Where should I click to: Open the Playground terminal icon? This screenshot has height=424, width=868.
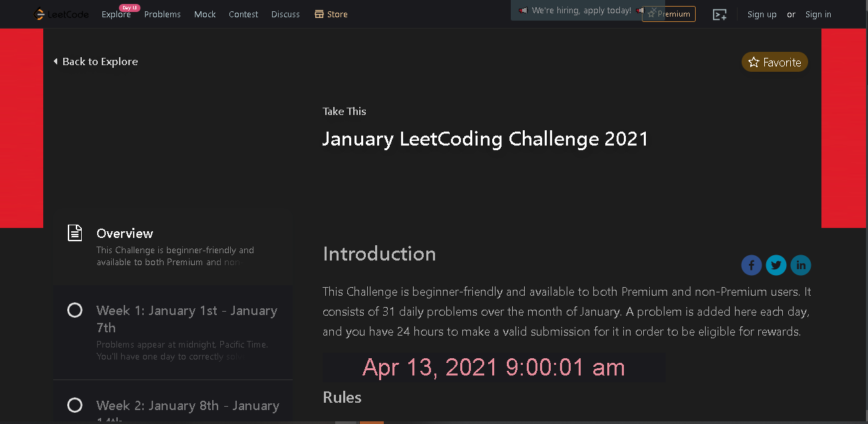coord(719,15)
